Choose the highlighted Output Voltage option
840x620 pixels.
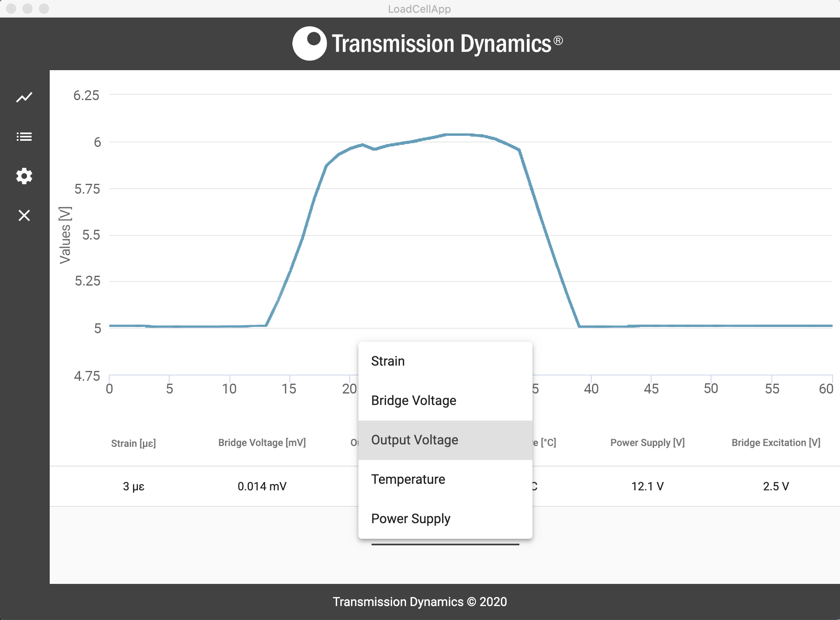coord(415,439)
